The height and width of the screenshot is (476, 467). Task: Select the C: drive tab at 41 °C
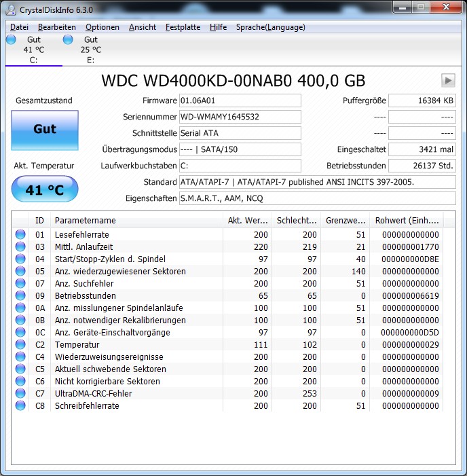(x=34, y=50)
